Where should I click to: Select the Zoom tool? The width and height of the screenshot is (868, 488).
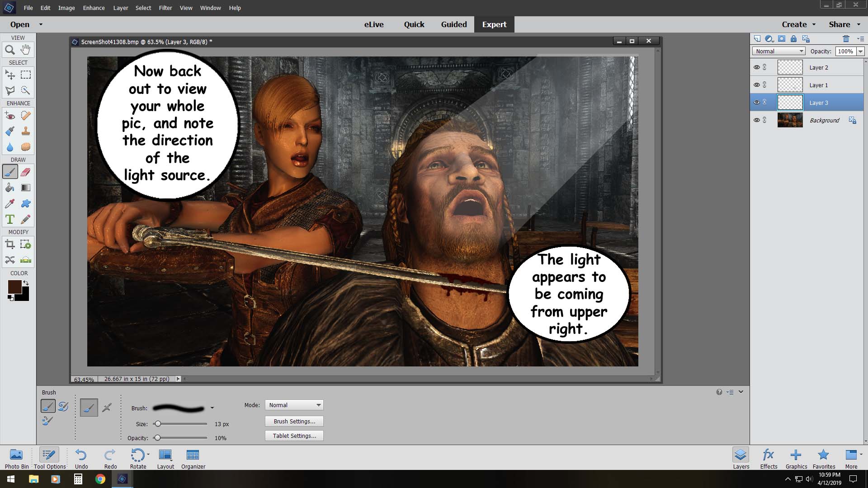(x=10, y=50)
